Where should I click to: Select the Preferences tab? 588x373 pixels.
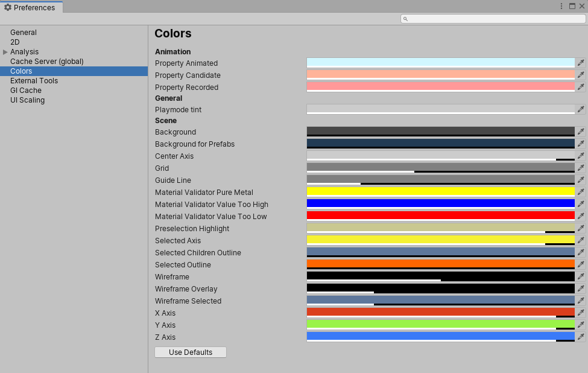point(30,7)
